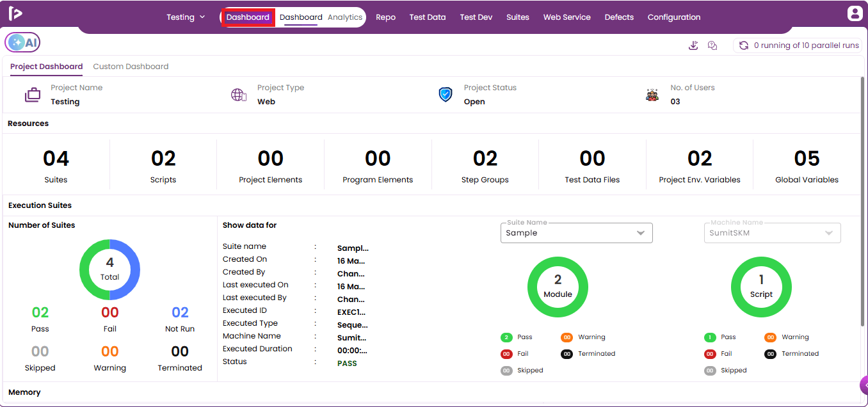Click the green PASS status value
Image resolution: width=868 pixels, height=407 pixels.
tap(347, 363)
